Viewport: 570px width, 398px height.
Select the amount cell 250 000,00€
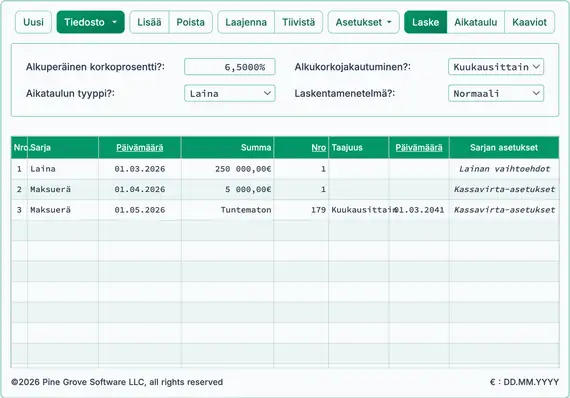click(x=227, y=169)
